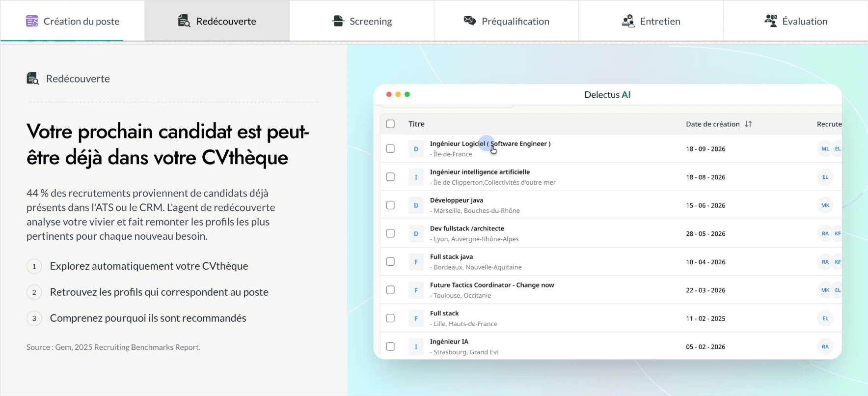Click the Évaluation tab icon
868x396 pixels.
click(x=771, y=21)
